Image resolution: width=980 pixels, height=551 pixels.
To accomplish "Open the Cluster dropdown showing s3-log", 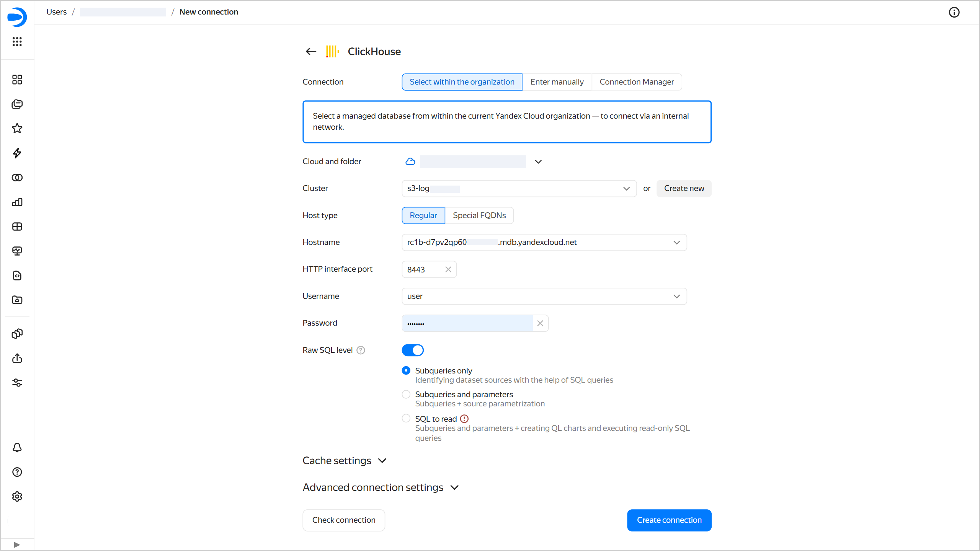I will [519, 189].
